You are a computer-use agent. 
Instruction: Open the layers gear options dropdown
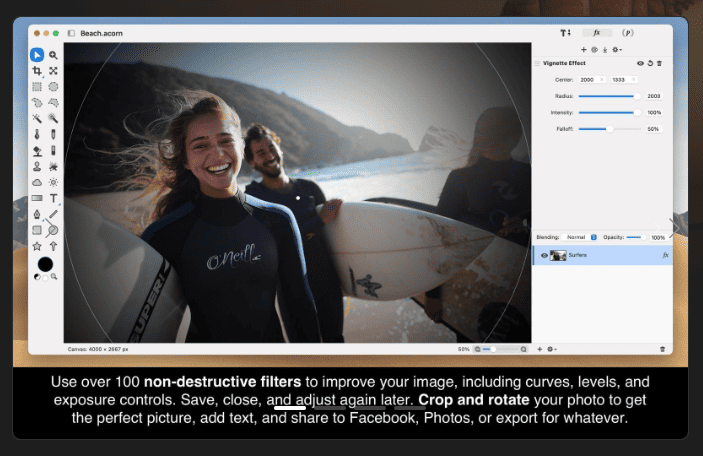[x=551, y=349]
